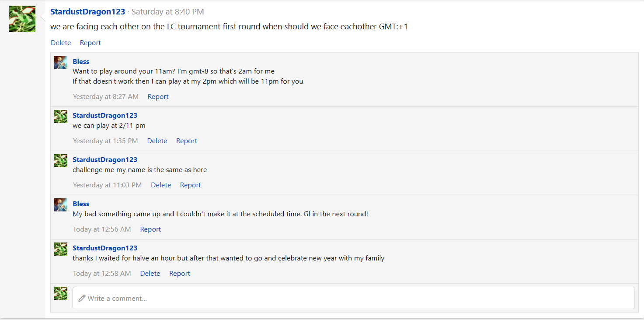Click Bless avatar on "My bad" comment
644x320 pixels.
(x=61, y=205)
